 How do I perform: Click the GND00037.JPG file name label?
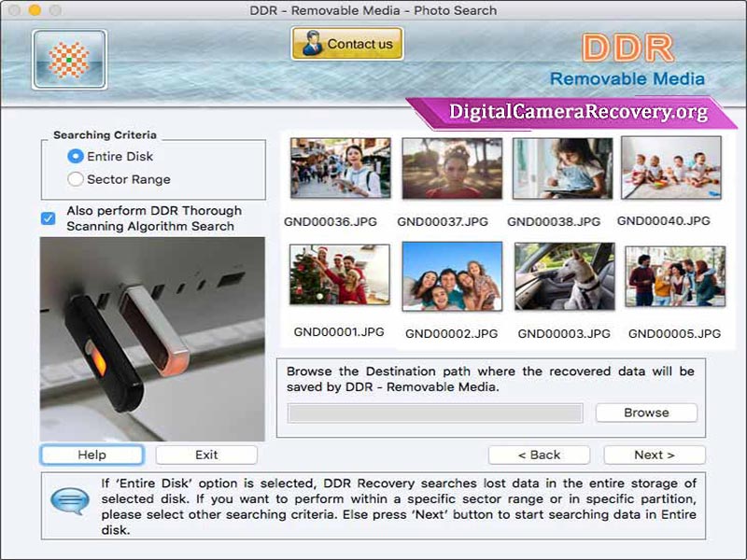[x=443, y=222]
